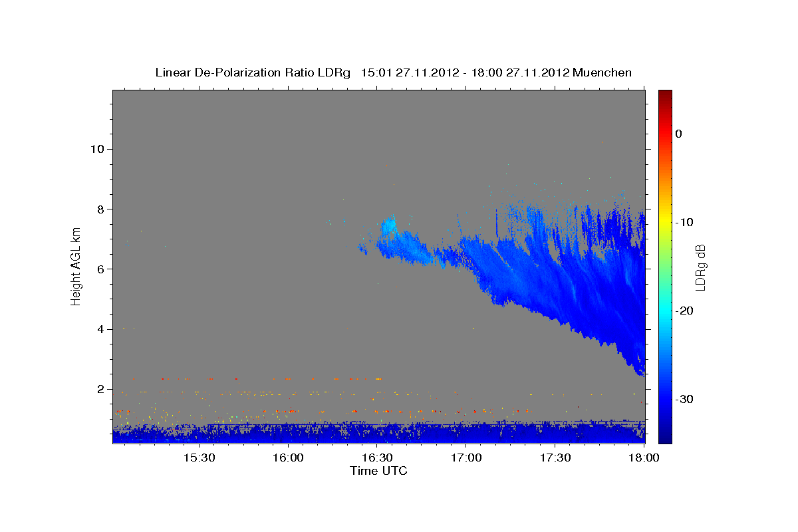Click the 18:00 time tick label
Image resolution: width=798 pixels, height=532 pixels.
(644, 458)
